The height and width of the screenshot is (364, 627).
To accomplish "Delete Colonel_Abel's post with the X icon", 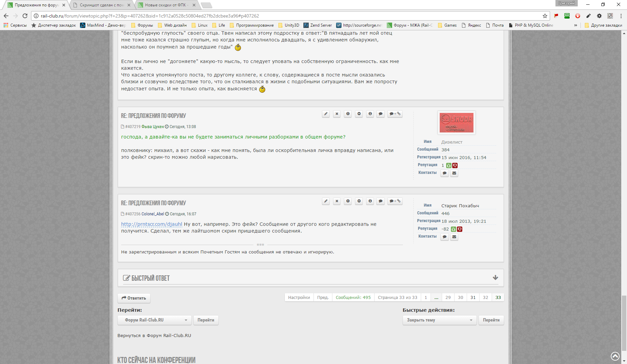I will click(x=337, y=201).
